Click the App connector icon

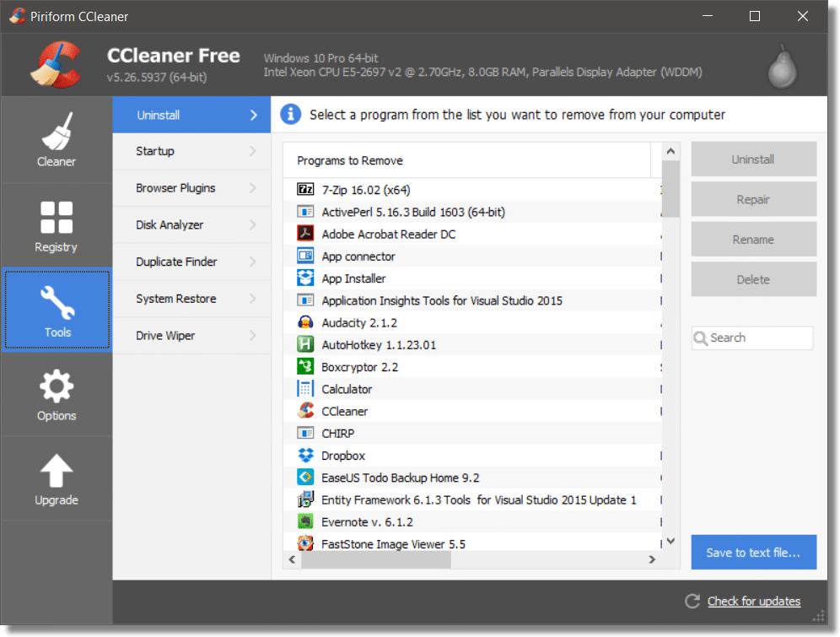[x=305, y=256]
